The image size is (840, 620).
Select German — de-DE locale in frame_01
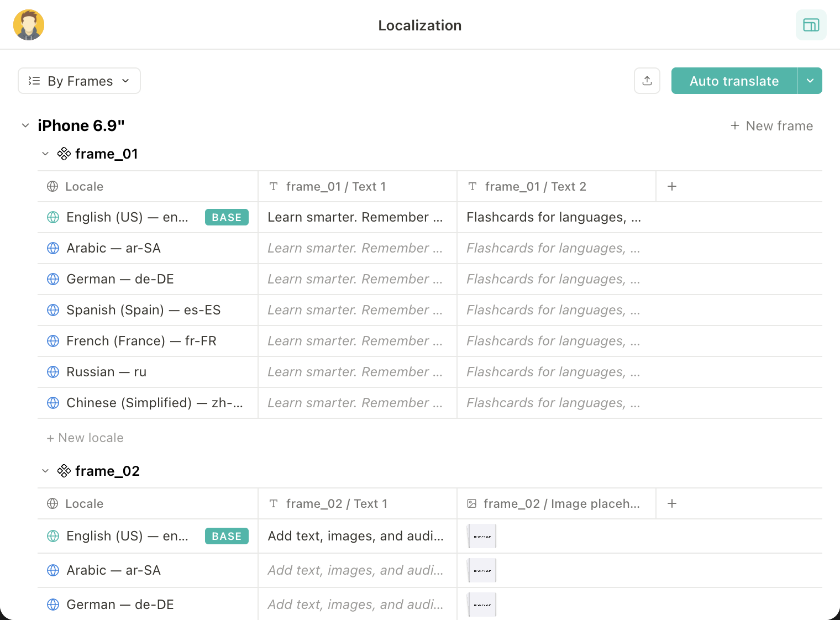coord(148,279)
